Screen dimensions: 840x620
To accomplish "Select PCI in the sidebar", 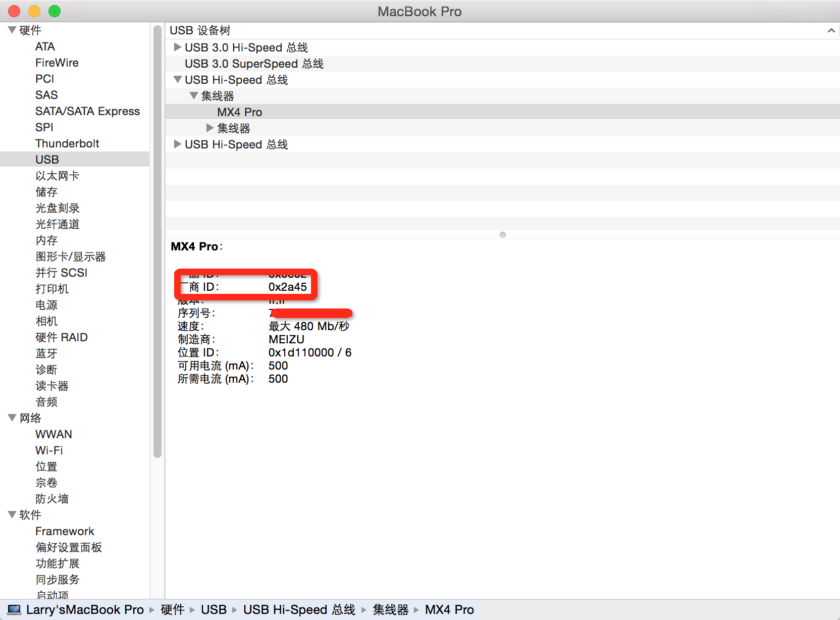I will pos(44,79).
